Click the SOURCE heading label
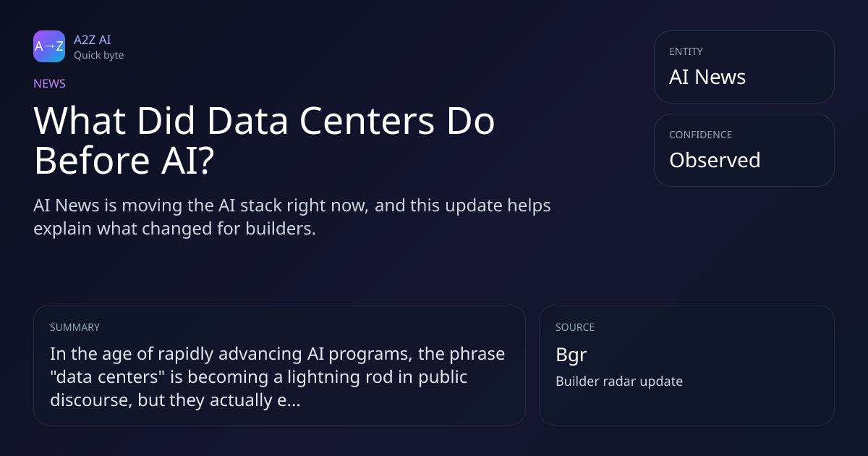Screen dimensions: 868x456 pos(575,327)
